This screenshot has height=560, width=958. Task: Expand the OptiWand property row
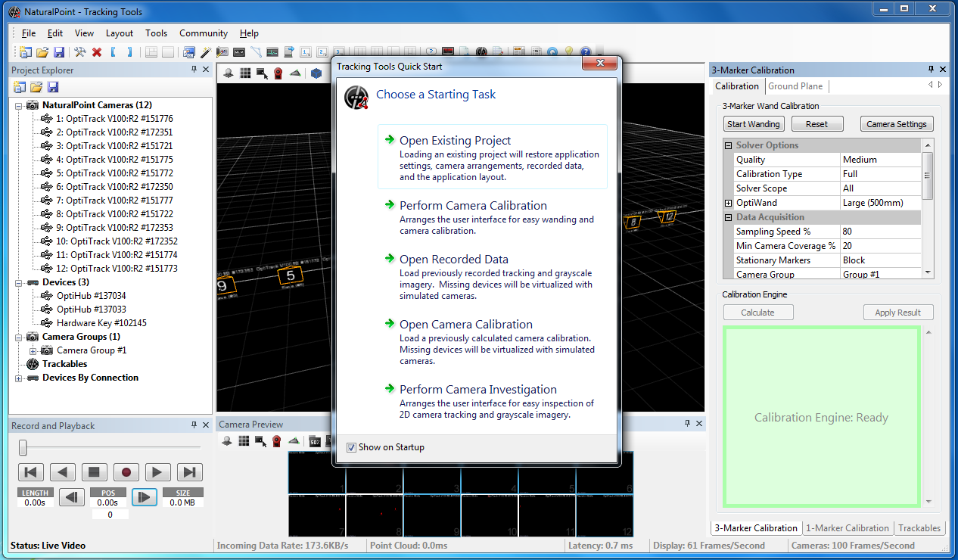point(729,203)
